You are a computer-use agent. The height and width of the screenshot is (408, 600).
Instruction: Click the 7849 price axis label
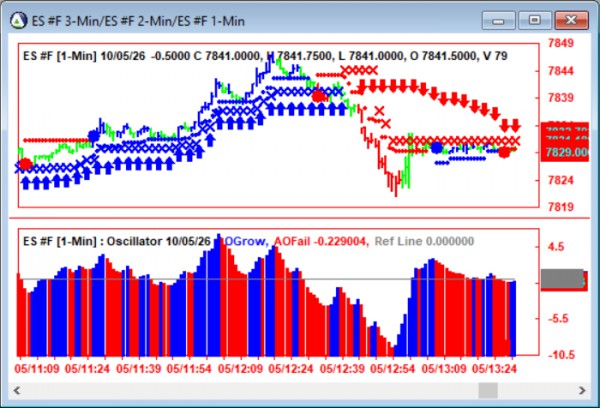click(561, 43)
